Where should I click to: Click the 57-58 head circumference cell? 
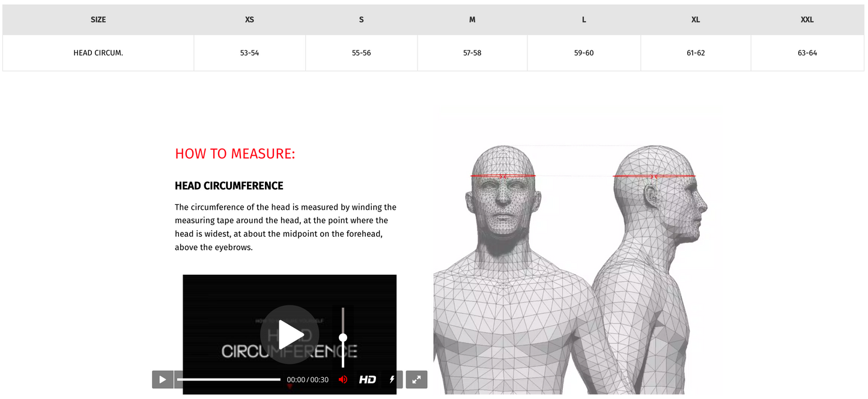click(x=472, y=53)
